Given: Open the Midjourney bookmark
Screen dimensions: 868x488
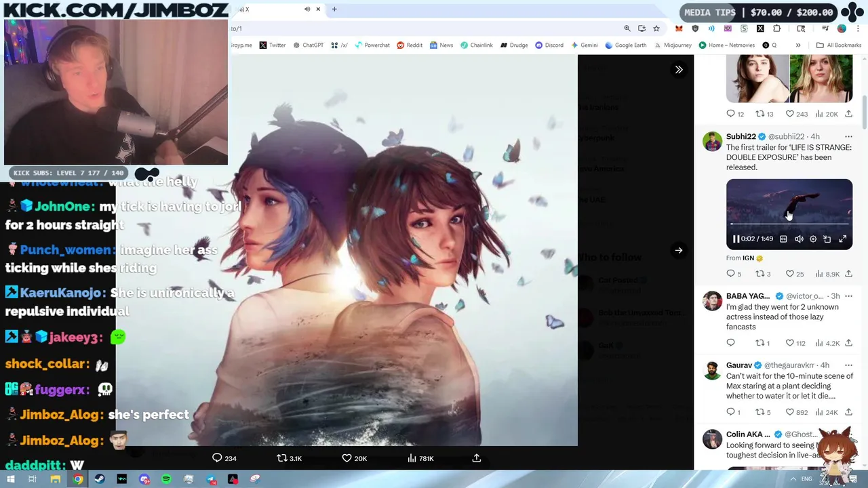Looking at the screenshot, I should coord(673,45).
